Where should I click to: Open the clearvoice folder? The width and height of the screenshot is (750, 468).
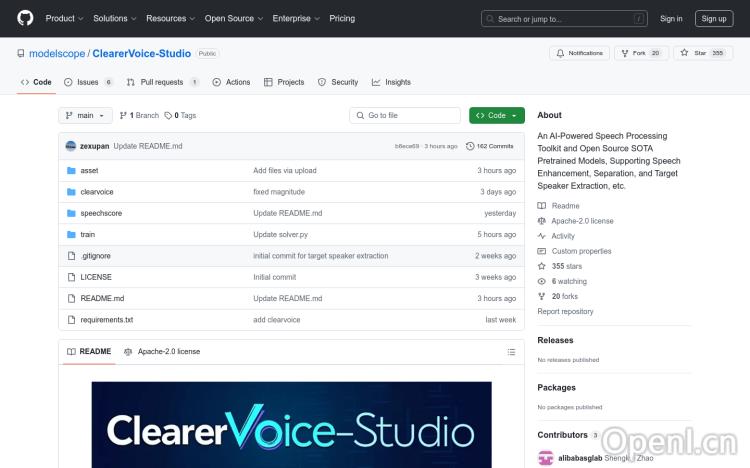[x=97, y=192]
